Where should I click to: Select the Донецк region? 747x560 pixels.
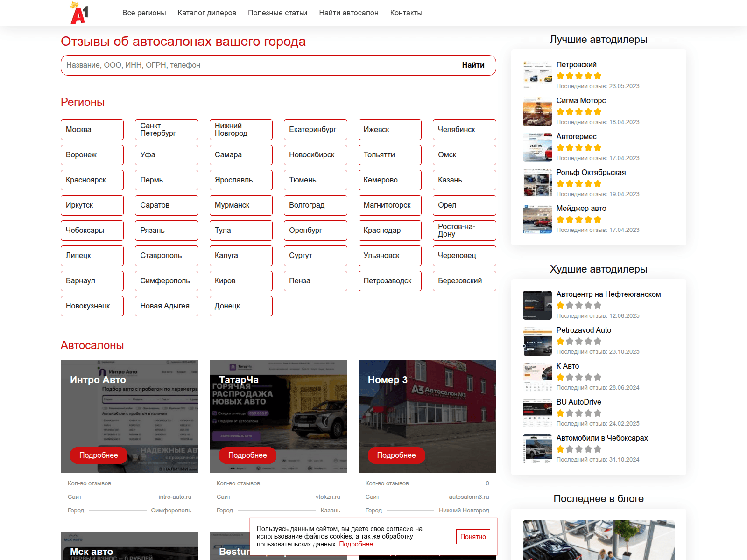(x=241, y=306)
